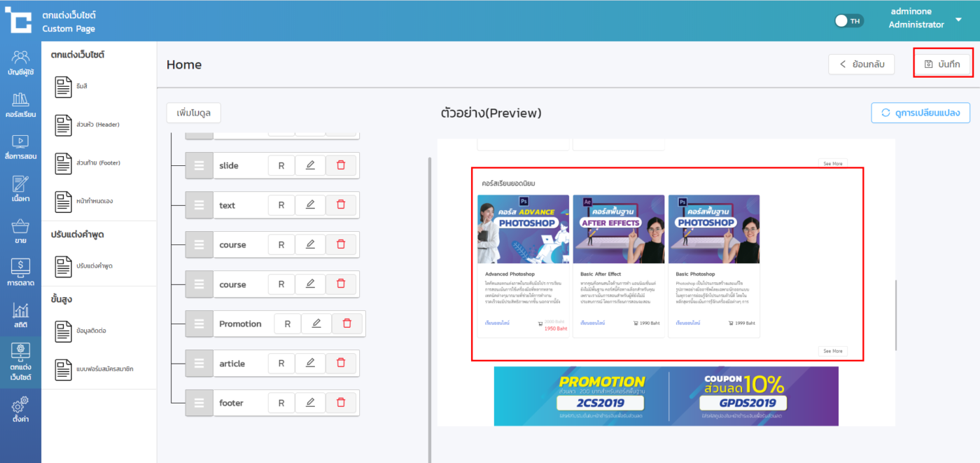Viewport: 980px width, 463px height.
Task: Click the R button on Promotion module
Action: [288, 324]
